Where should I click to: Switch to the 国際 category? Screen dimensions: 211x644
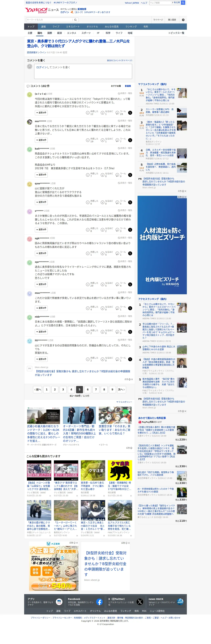(50, 33)
